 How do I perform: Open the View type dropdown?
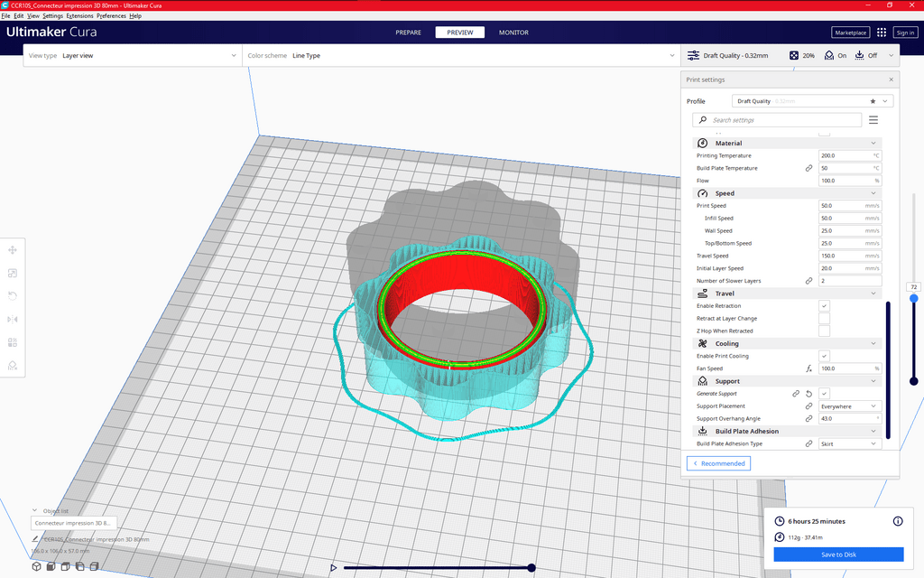(133, 55)
